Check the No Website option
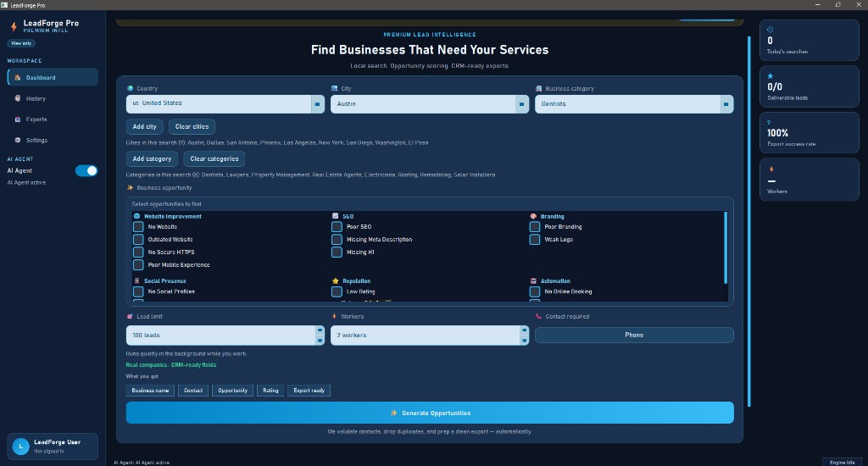 pyautogui.click(x=138, y=227)
